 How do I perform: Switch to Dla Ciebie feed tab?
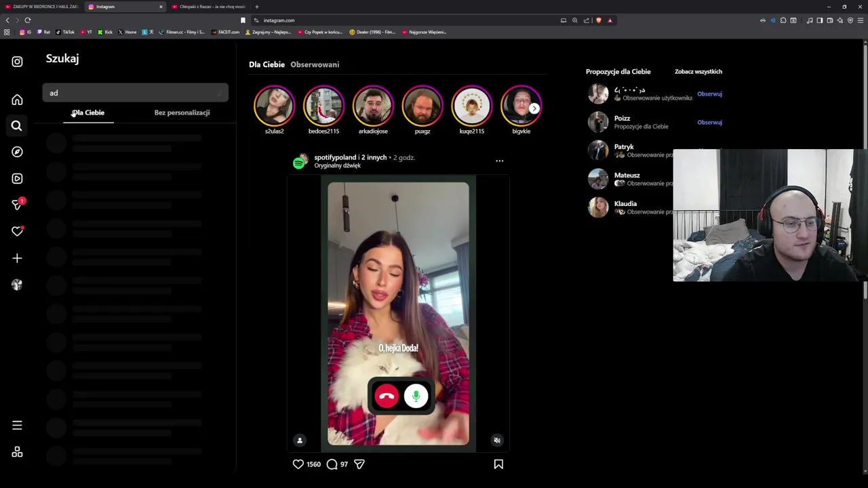coord(267,64)
